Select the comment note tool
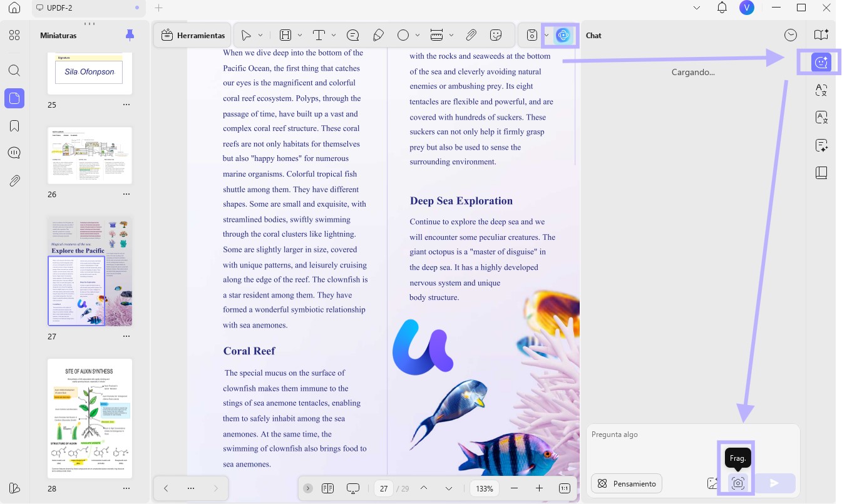The height and width of the screenshot is (504, 842). (352, 35)
